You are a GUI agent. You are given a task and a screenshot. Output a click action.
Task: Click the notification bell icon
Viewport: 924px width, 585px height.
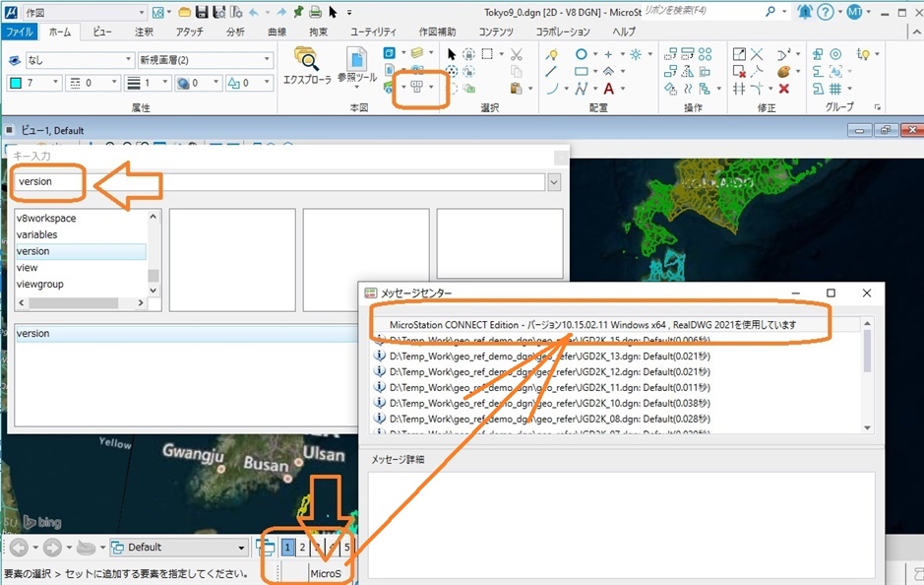click(804, 11)
